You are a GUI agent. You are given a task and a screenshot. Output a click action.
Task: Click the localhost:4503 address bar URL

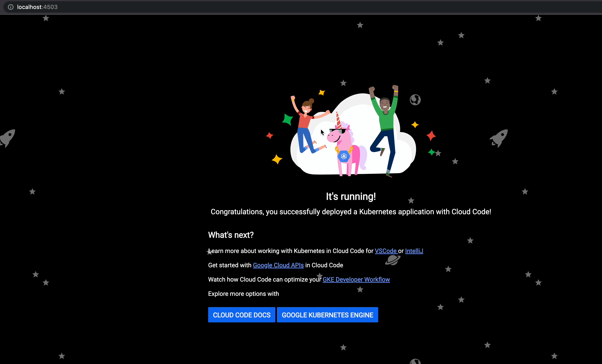pyautogui.click(x=37, y=7)
